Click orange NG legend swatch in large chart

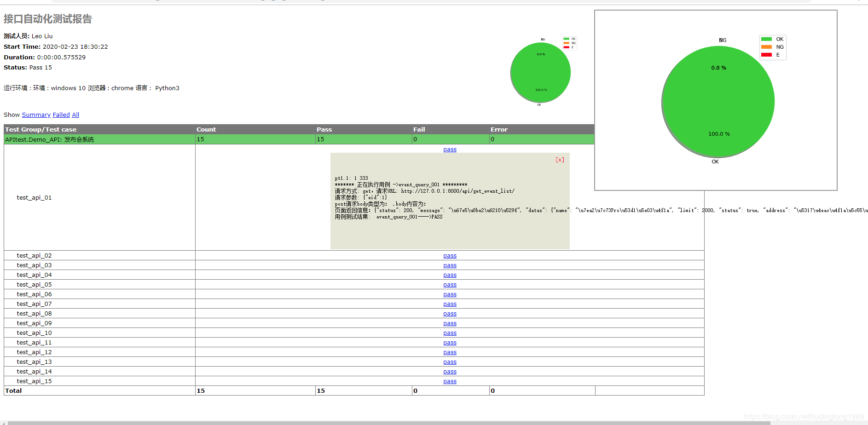766,47
